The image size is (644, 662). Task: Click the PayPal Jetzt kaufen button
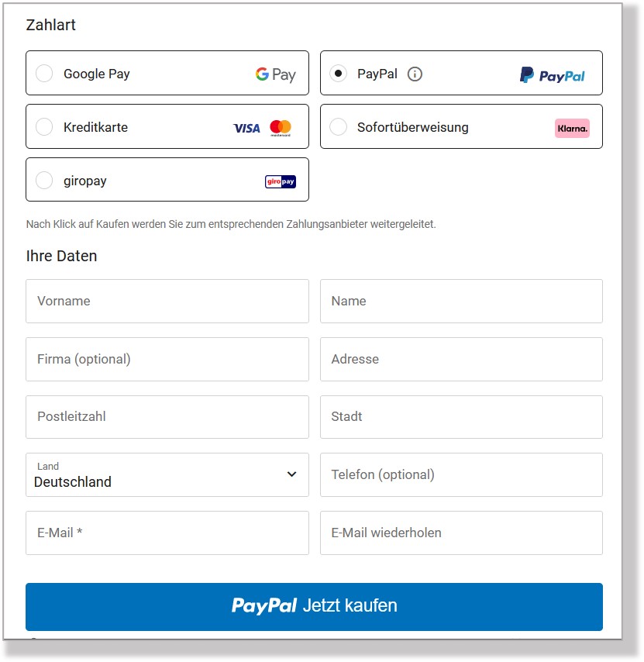tap(314, 607)
